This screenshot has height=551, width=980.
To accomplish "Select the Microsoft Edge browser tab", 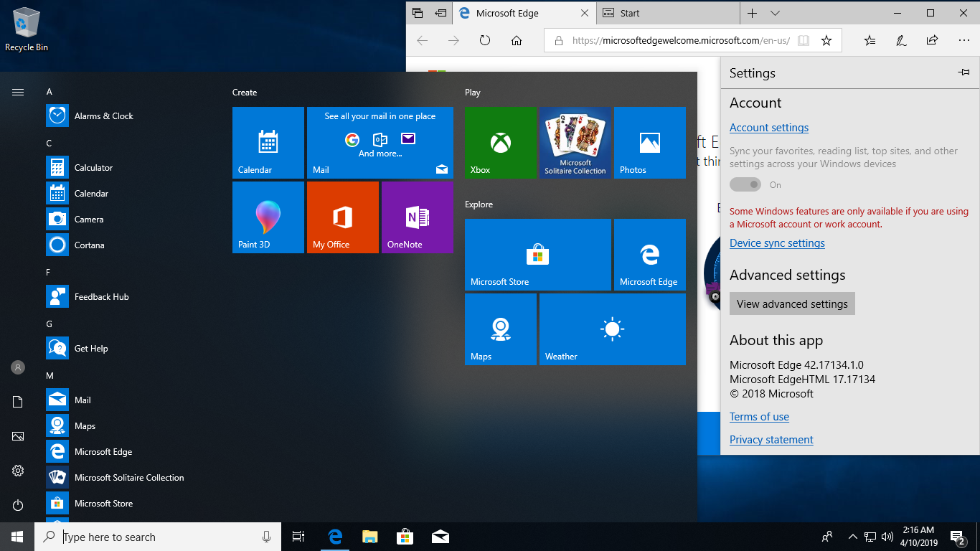I will [524, 13].
